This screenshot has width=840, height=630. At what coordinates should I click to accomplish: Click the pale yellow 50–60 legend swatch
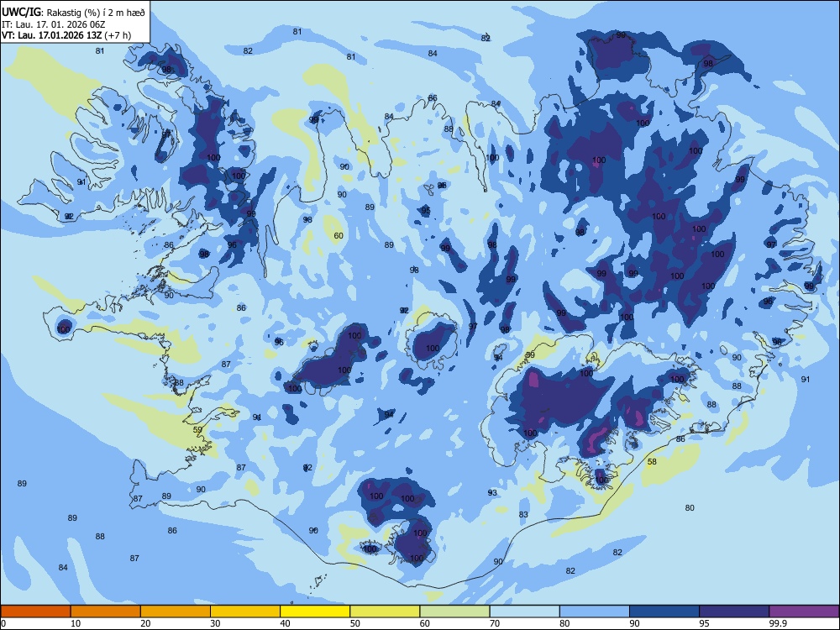[x=385, y=612]
